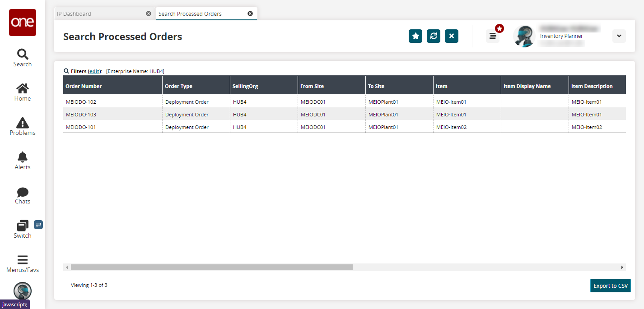
Task: Click the filters edit link
Action: pyautogui.click(x=94, y=71)
